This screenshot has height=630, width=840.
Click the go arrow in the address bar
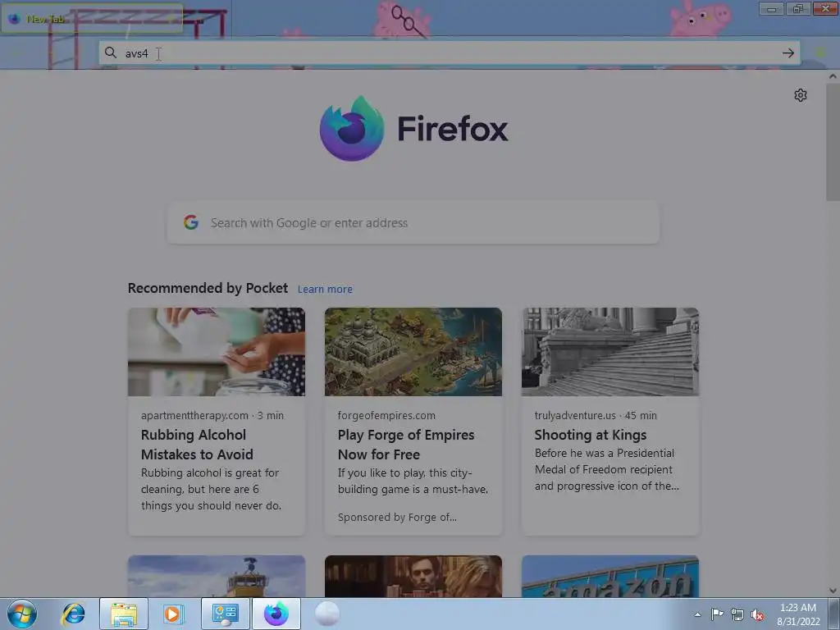788,53
